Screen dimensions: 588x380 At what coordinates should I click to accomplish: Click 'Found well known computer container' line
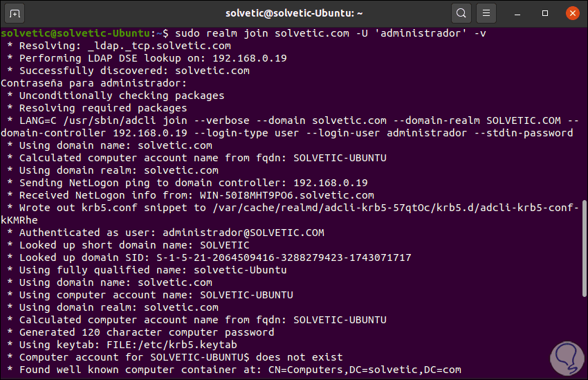click(x=240, y=370)
